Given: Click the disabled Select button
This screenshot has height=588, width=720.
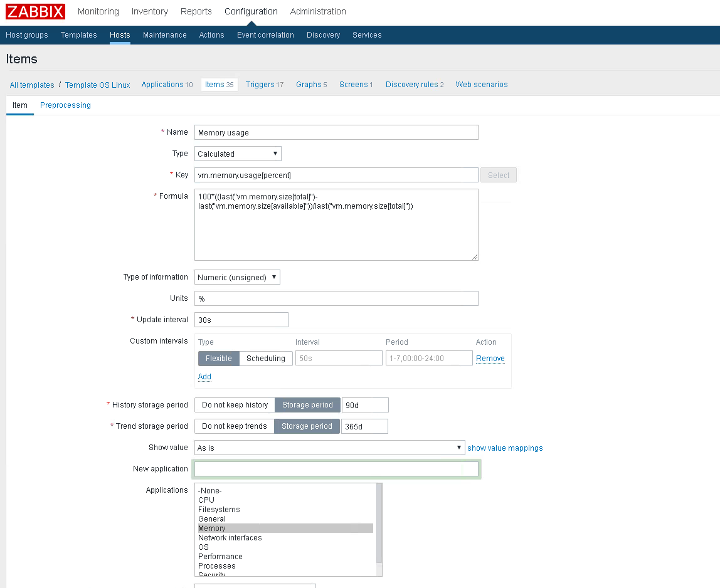Looking at the screenshot, I should [498, 175].
